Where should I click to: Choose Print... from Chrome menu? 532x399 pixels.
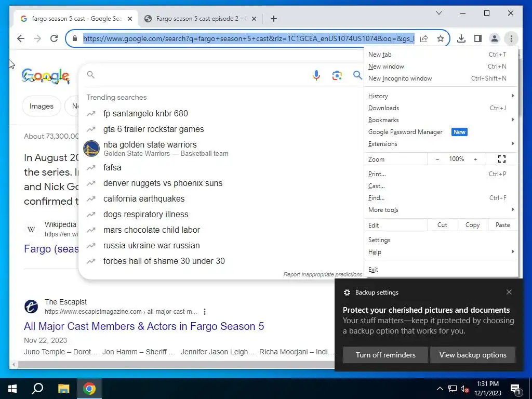click(441, 174)
